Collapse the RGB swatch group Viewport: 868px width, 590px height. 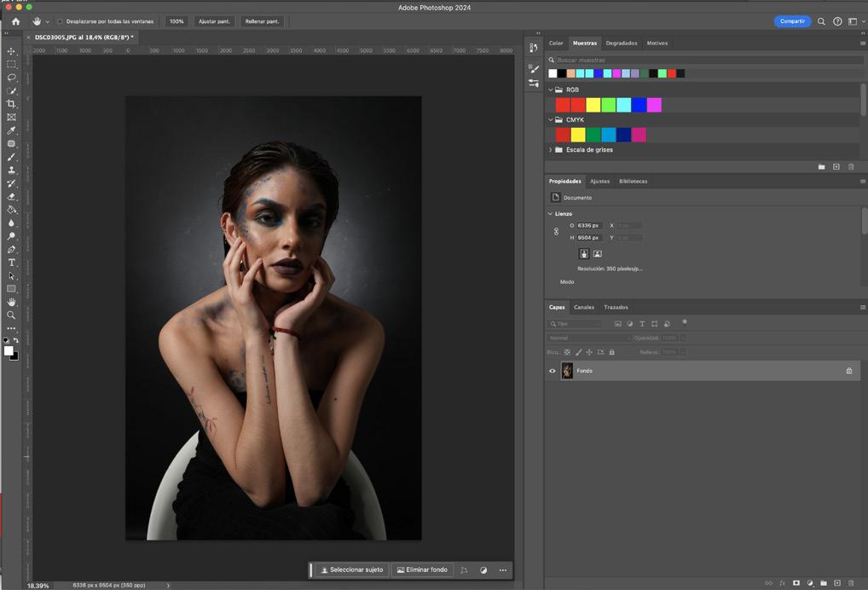551,90
